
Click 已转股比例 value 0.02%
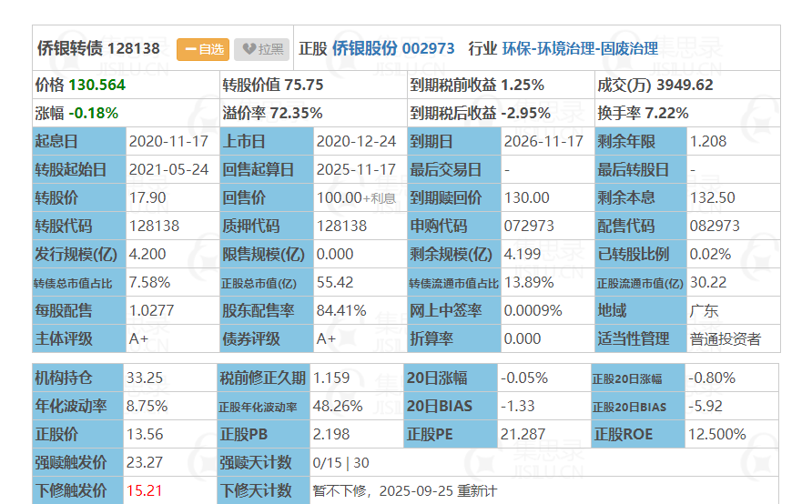point(710,254)
